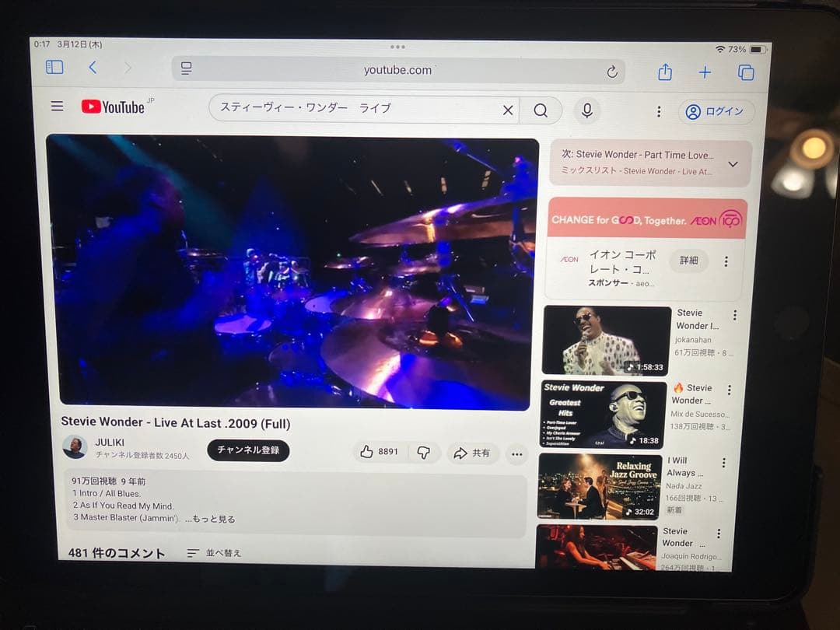Open the Safari sidebar panel icon
The image size is (840, 630).
click(54, 67)
